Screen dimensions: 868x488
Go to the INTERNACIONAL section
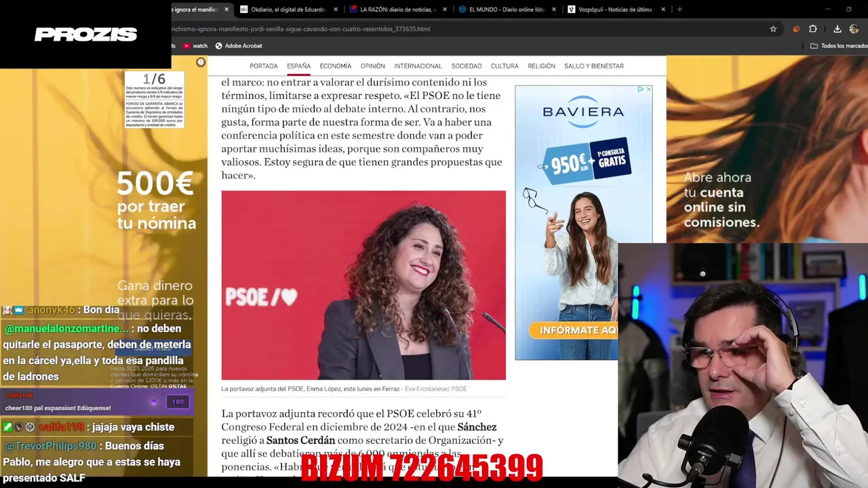click(418, 66)
